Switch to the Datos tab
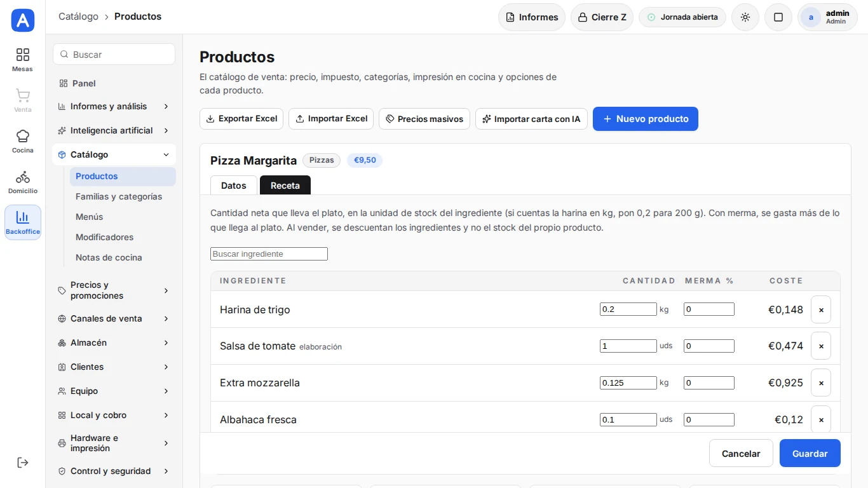868x488 pixels. click(234, 186)
